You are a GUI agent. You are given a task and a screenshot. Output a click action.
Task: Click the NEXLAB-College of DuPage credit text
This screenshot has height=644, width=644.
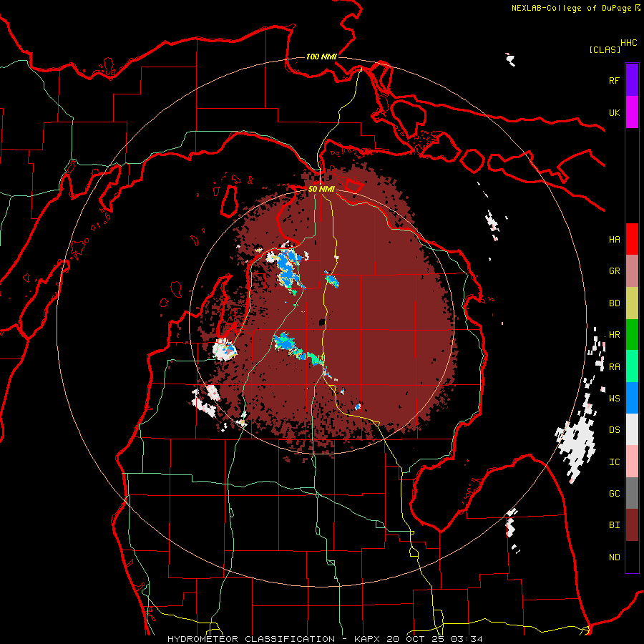pyautogui.click(x=571, y=8)
